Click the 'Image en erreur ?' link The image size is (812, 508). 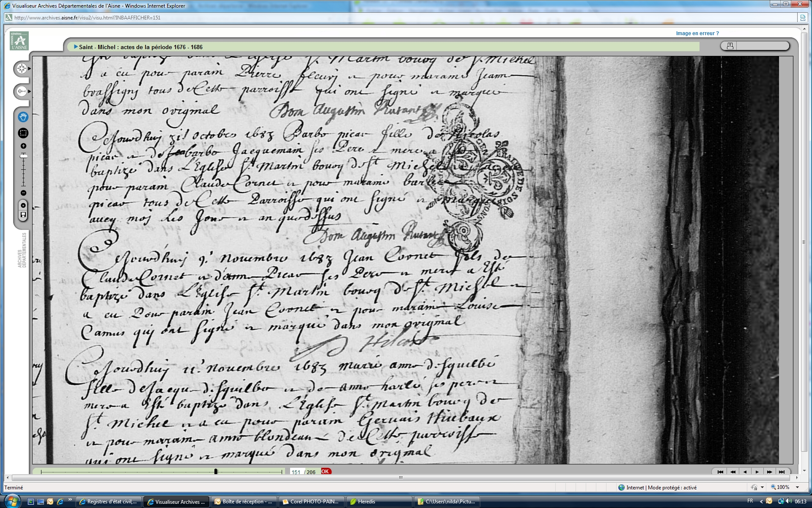coord(697,33)
